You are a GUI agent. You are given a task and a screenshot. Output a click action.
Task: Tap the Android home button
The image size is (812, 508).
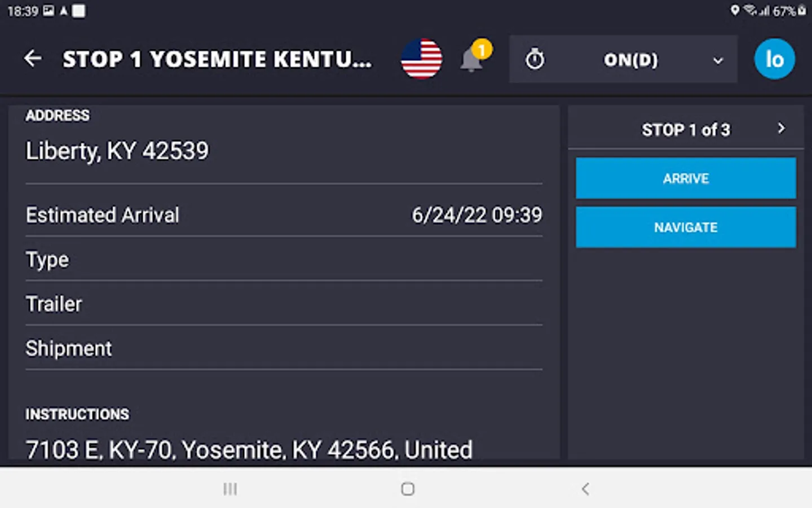(x=407, y=489)
